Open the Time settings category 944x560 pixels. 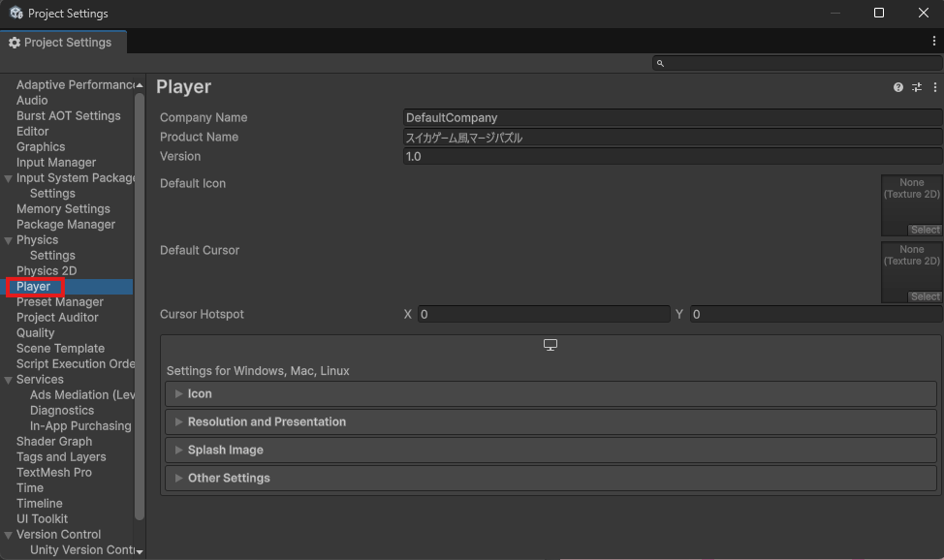[x=29, y=488]
